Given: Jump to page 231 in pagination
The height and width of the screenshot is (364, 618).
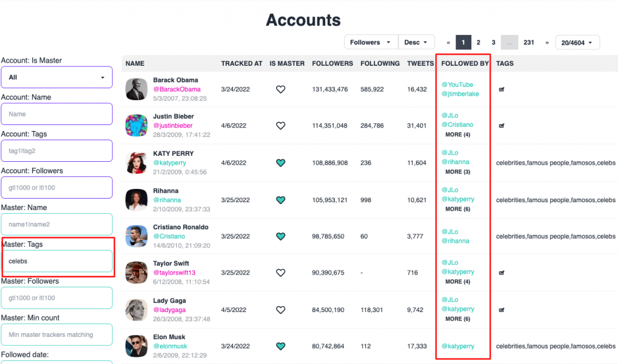Looking at the screenshot, I should [x=529, y=42].
